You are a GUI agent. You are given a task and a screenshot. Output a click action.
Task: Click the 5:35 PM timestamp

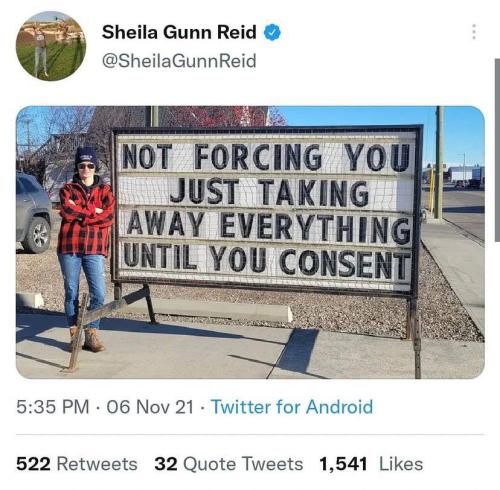pos(53,407)
